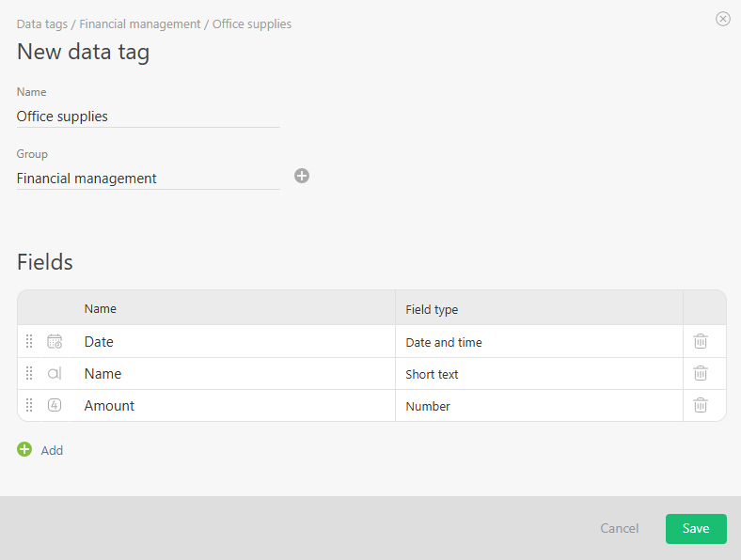Image resolution: width=741 pixels, height=560 pixels.
Task: Click the plus icon next to Group
Action: (302, 176)
